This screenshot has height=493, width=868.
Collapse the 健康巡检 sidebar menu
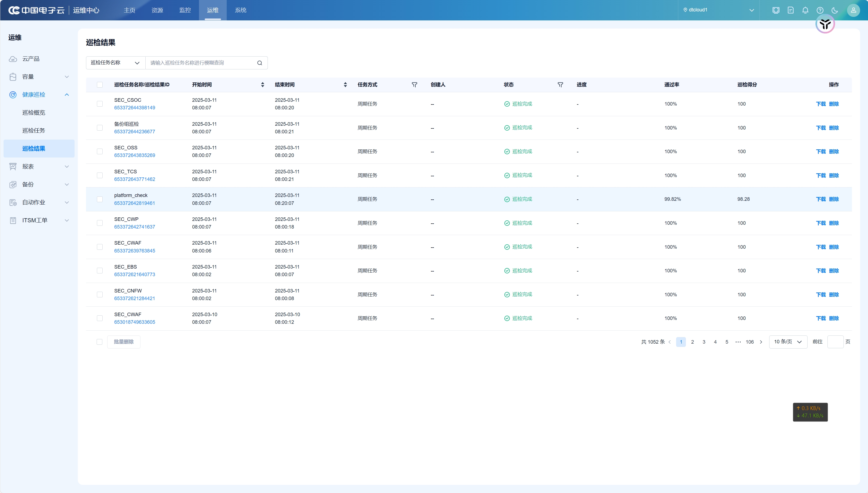coord(67,95)
